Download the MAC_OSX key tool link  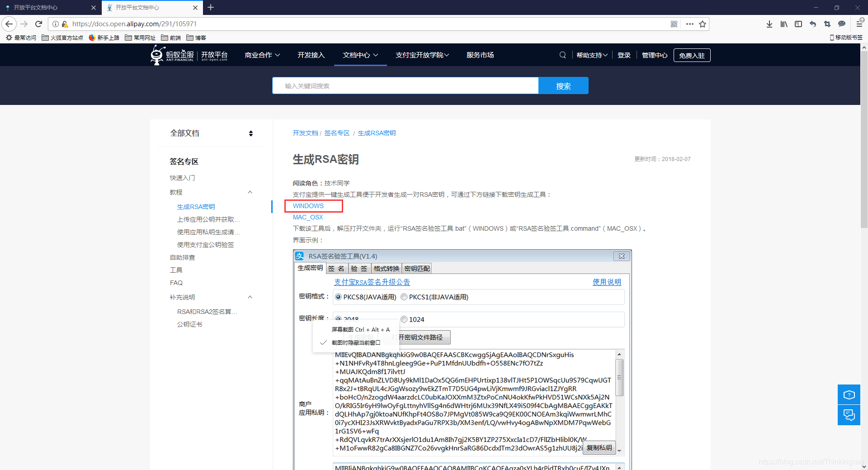pos(308,217)
